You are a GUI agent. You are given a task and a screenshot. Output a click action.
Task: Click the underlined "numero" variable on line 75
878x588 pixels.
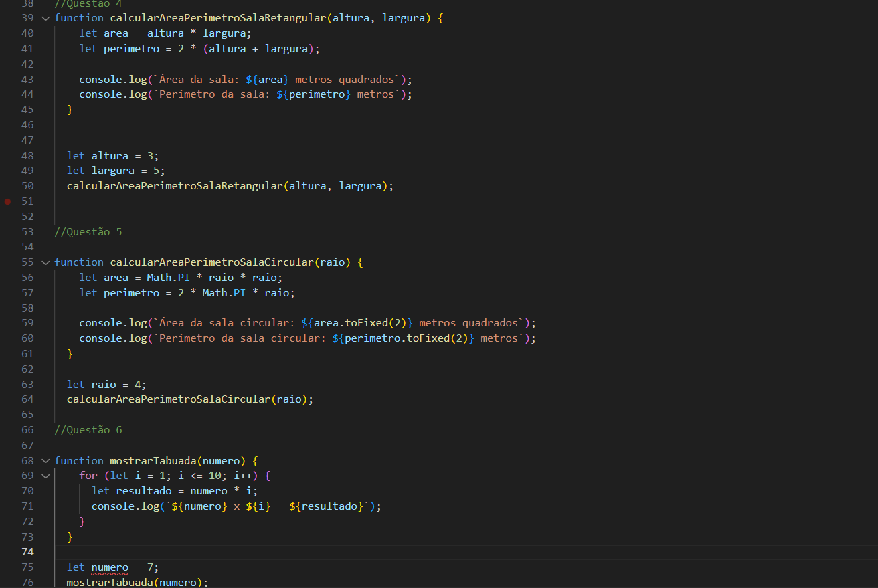[x=110, y=567]
